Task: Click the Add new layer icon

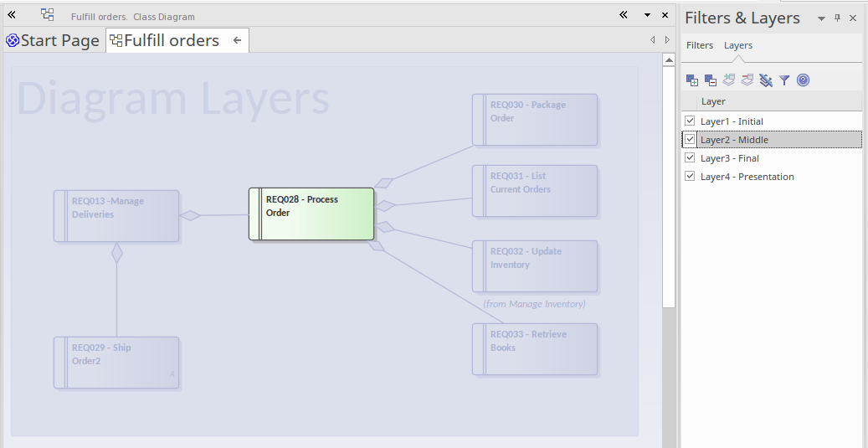Action: pos(692,80)
